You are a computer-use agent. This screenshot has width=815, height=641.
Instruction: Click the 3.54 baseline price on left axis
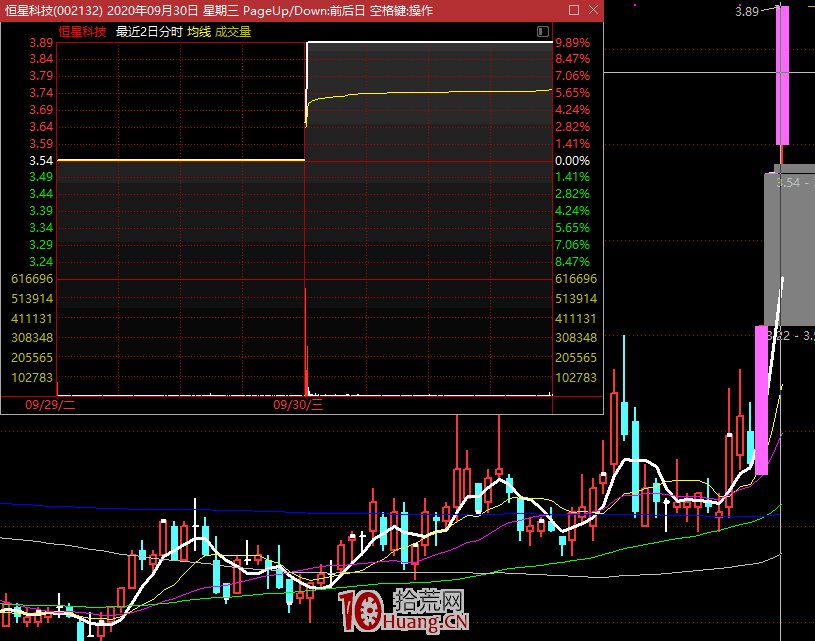pos(41,160)
